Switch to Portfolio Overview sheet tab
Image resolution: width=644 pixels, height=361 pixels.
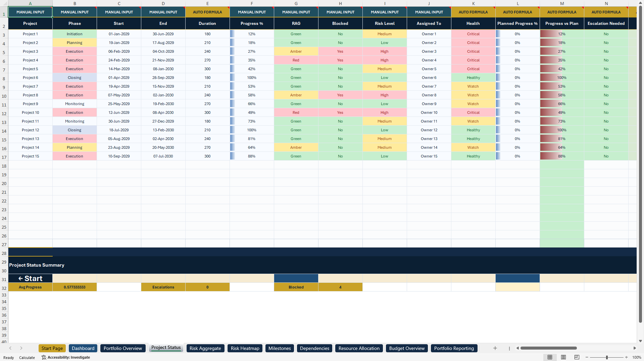coord(123,348)
